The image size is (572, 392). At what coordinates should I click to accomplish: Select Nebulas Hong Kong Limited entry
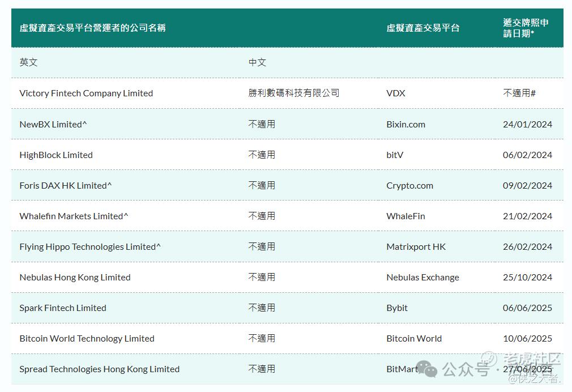(x=75, y=278)
